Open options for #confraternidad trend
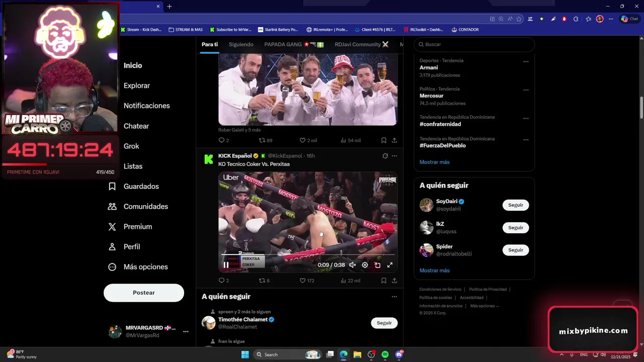This screenshot has width=644, height=362. (526, 119)
